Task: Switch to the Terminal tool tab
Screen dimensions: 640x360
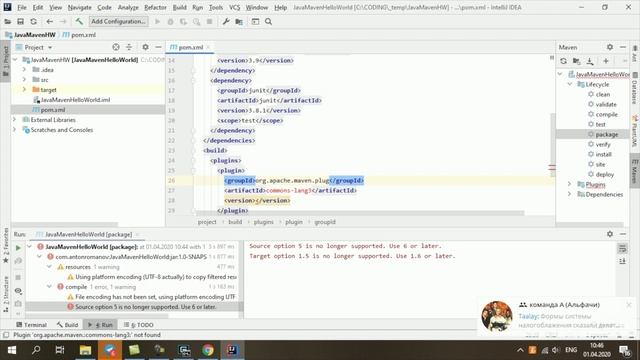Action: click(31, 325)
